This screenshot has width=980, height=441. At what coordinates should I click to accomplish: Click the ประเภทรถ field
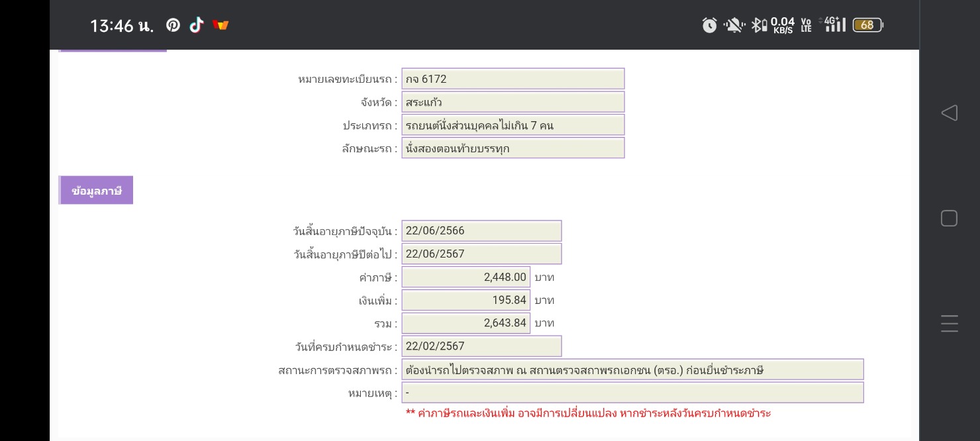(513, 125)
